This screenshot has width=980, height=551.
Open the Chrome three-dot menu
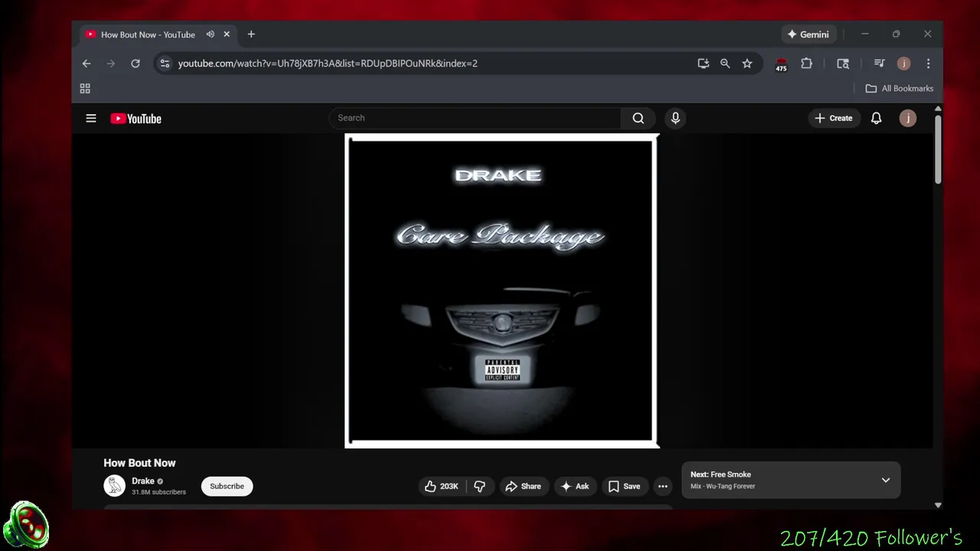pos(928,64)
